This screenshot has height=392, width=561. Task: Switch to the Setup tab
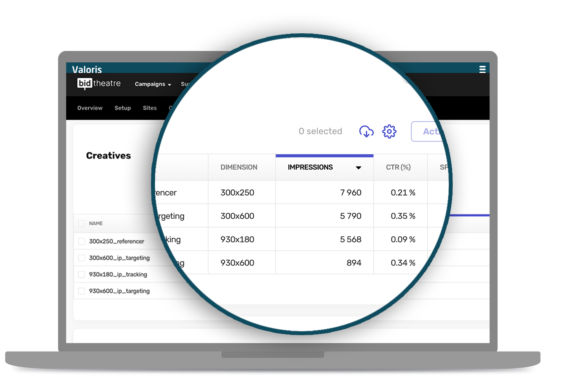coord(123,108)
